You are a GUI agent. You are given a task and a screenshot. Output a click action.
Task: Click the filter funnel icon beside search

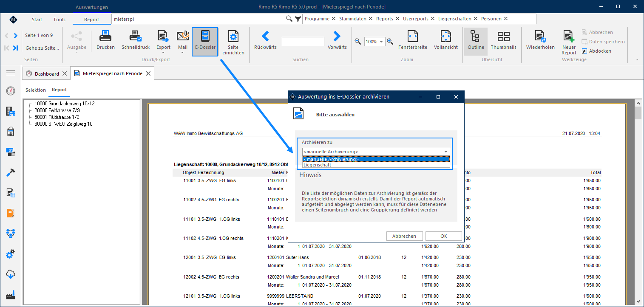298,19
